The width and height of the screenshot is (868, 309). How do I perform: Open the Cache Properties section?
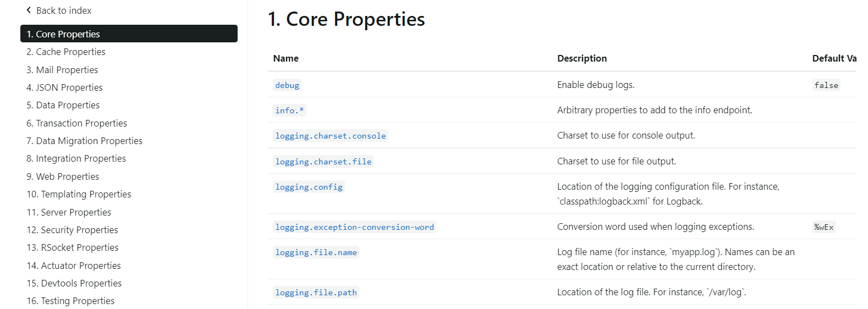[66, 52]
